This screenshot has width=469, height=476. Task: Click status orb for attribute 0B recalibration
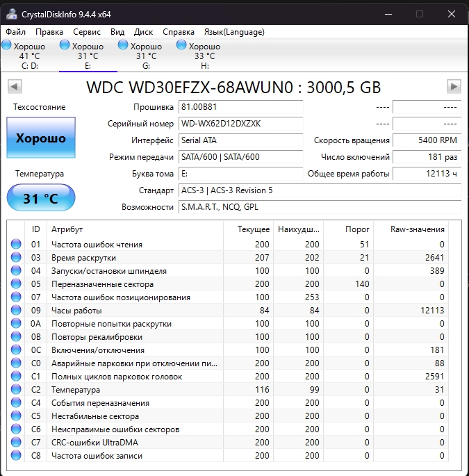click(x=16, y=336)
